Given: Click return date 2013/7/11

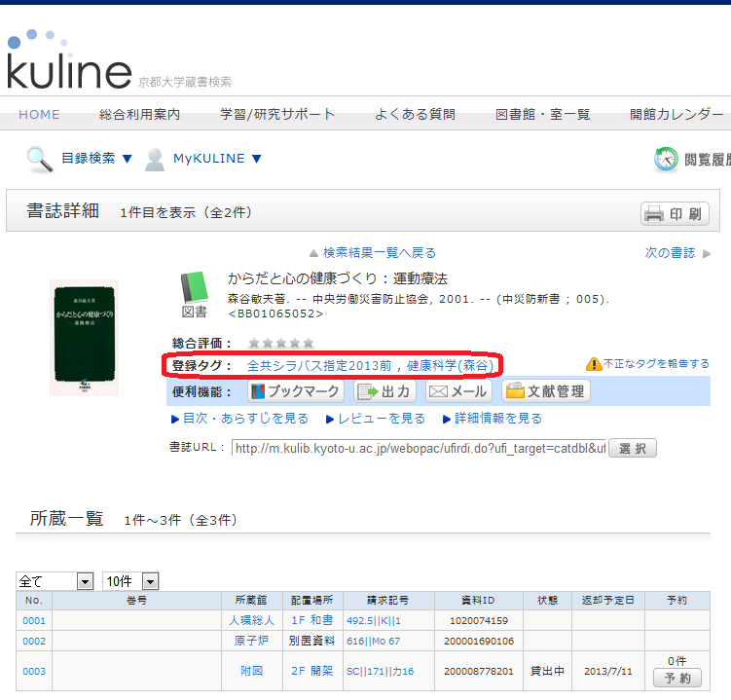Looking at the screenshot, I should pyautogui.click(x=608, y=671).
